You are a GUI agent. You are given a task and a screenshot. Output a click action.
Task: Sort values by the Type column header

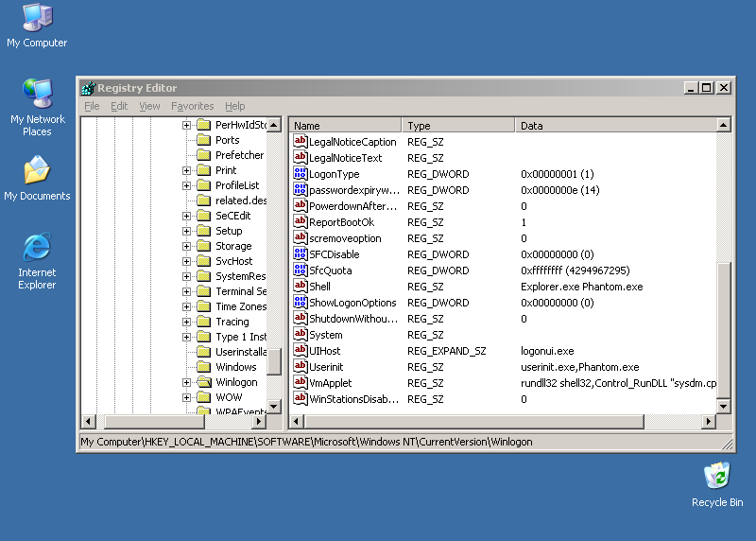(x=458, y=126)
